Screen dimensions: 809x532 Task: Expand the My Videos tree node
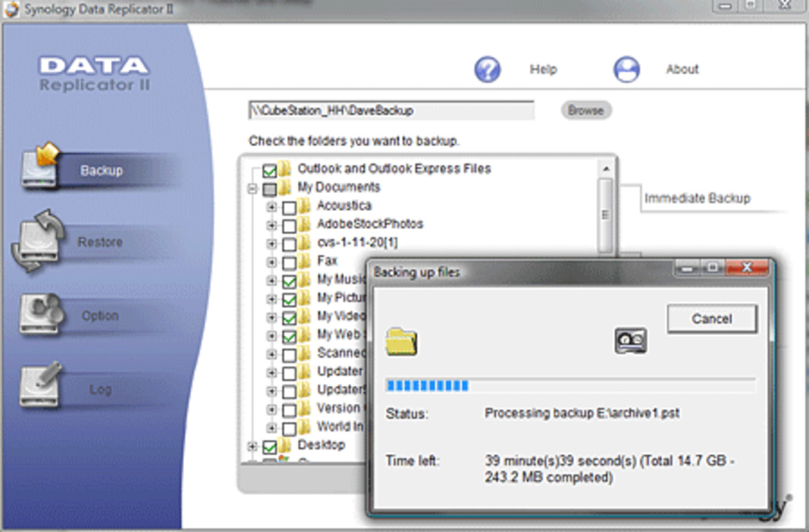click(x=271, y=318)
